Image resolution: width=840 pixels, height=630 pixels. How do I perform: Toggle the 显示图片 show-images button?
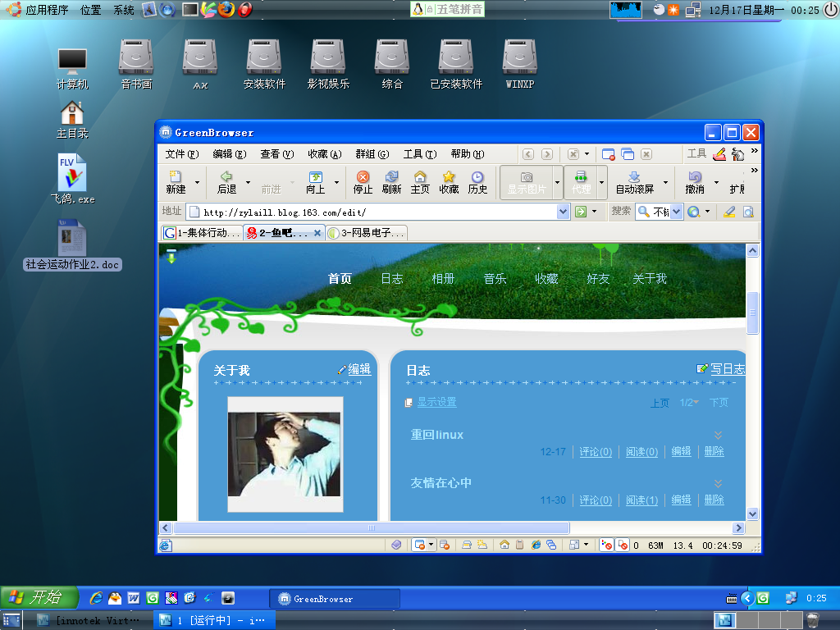tap(527, 183)
